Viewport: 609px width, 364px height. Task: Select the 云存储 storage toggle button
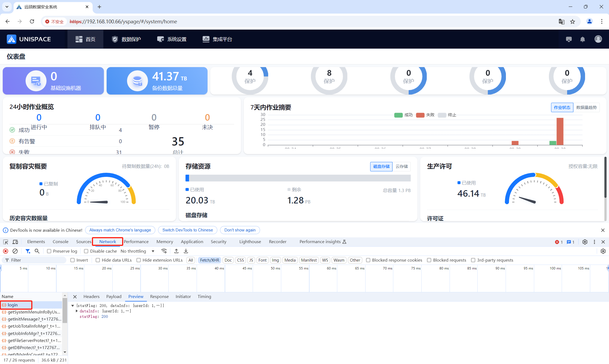click(401, 167)
